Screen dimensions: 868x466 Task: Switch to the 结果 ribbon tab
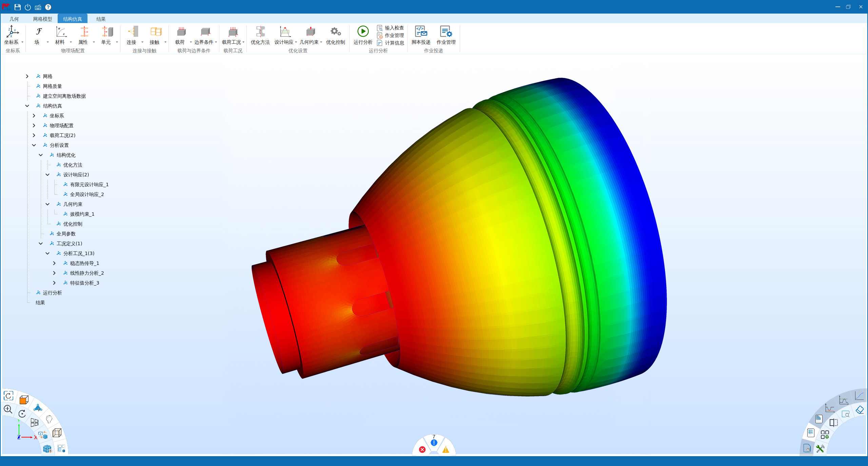101,19
